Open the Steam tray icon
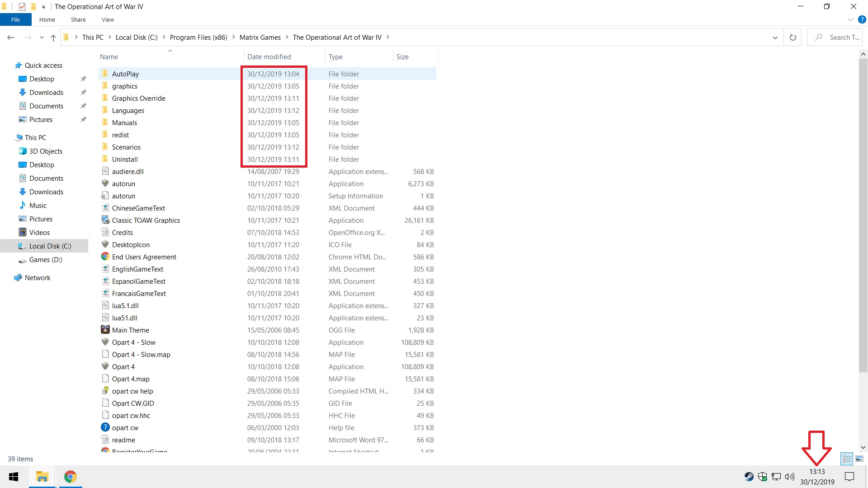Image resolution: width=868 pixels, height=488 pixels. pos(749,477)
